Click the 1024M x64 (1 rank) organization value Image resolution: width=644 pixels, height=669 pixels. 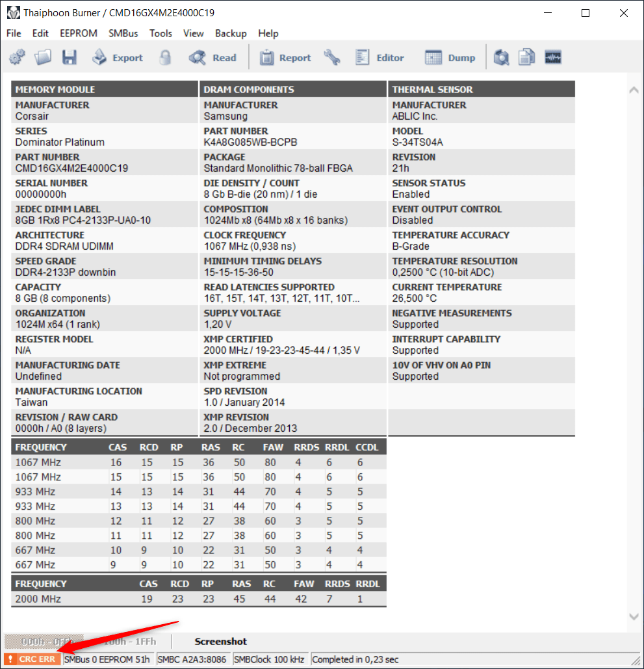pyautogui.click(x=58, y=324)
